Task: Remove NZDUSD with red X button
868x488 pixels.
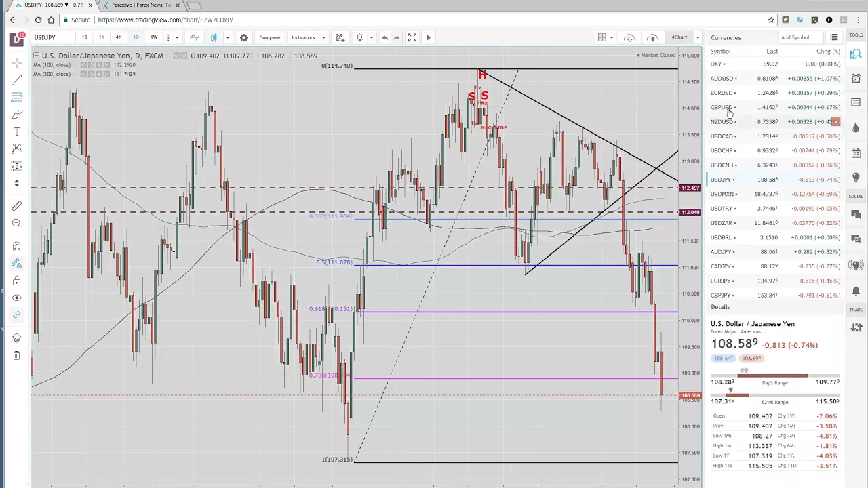Action: point(835,122)
